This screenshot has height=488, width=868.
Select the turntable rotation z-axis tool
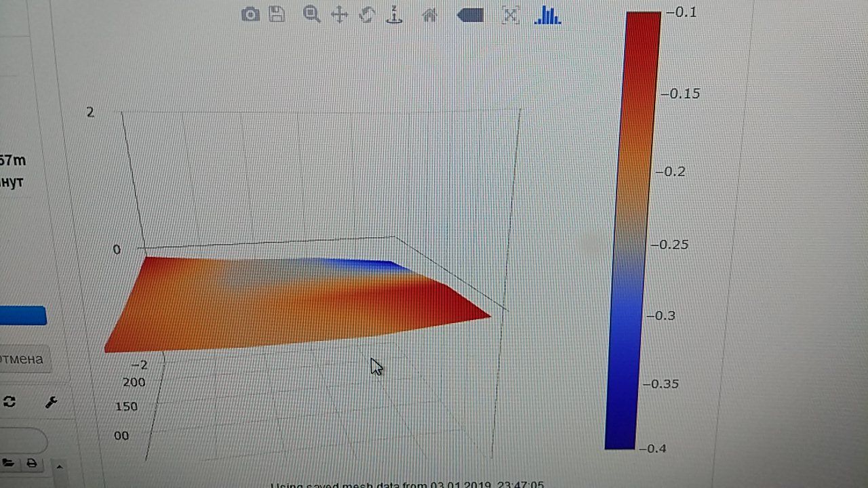point(394,14)
